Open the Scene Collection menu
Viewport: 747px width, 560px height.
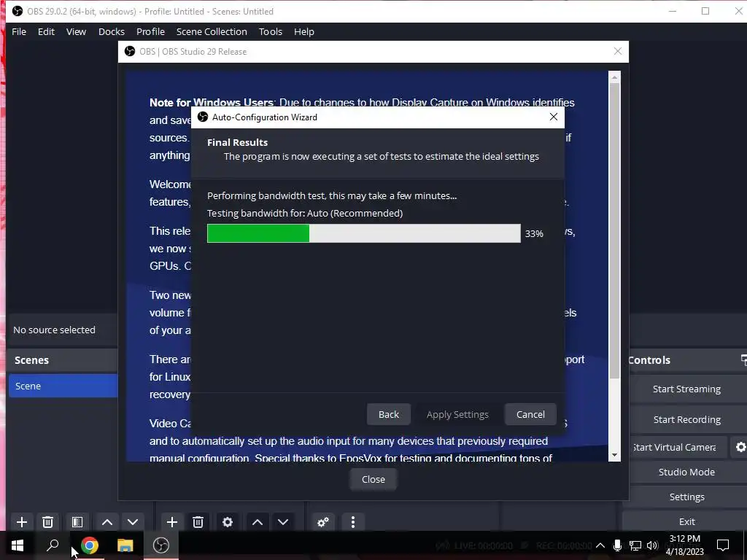click(212, 31)
